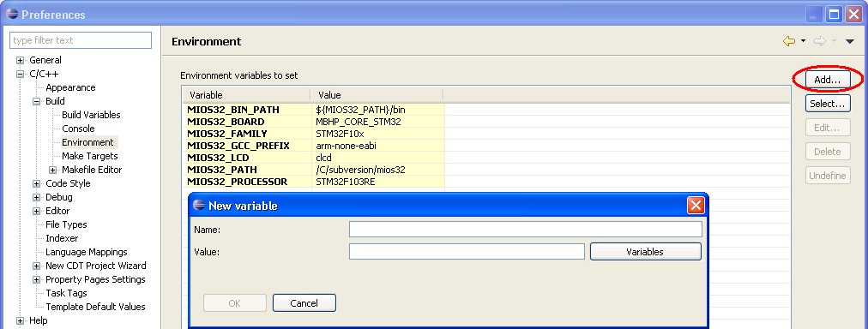Close the New variable dialog

pyautogui.click(x=696, y=206)
